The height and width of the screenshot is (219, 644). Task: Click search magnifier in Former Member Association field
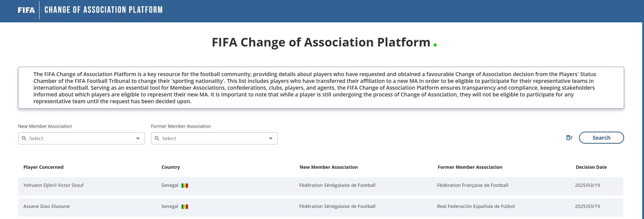point(157,138)
